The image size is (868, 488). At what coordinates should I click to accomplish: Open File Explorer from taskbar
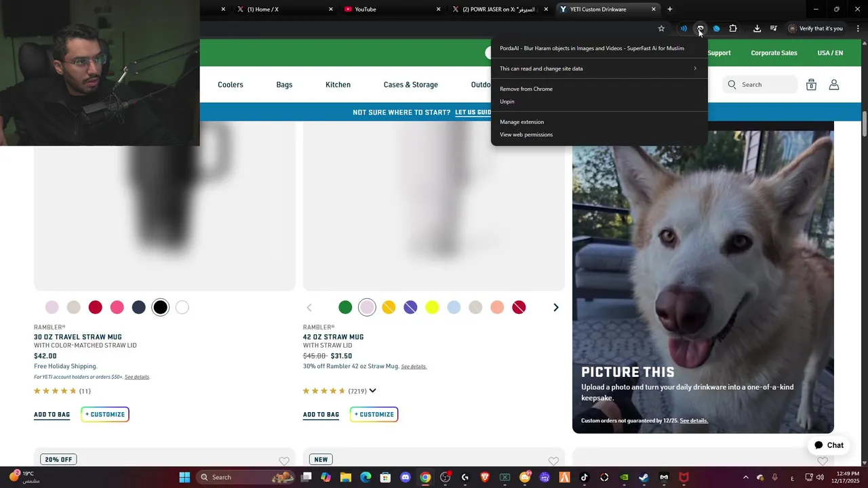346,477
